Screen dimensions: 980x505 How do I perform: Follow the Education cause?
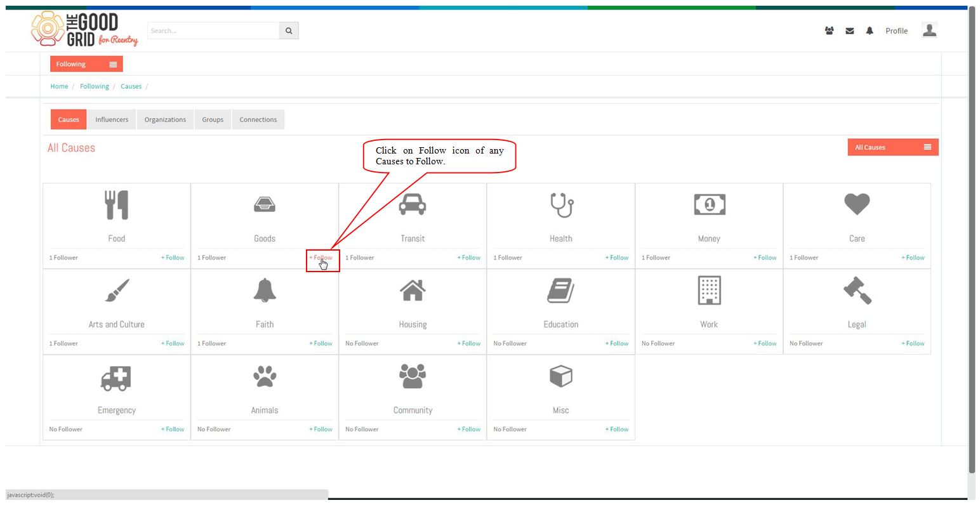click(x=617, y=343)
